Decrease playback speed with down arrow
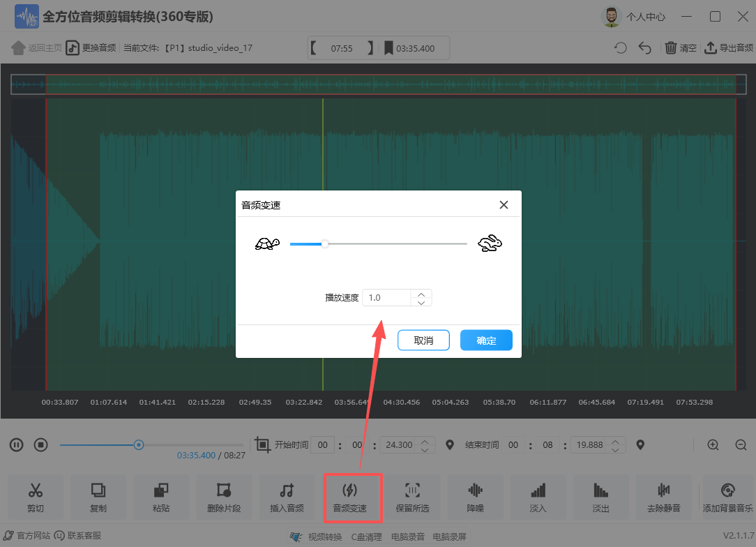Screen dimensions: 756x547 pos(421,302)
